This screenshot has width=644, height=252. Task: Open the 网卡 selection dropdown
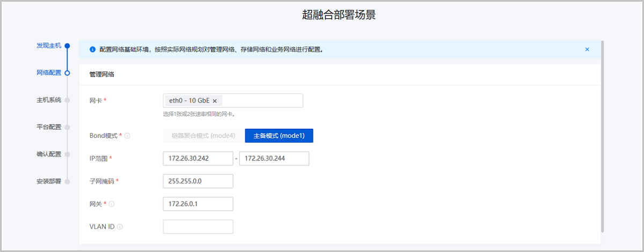263,101
